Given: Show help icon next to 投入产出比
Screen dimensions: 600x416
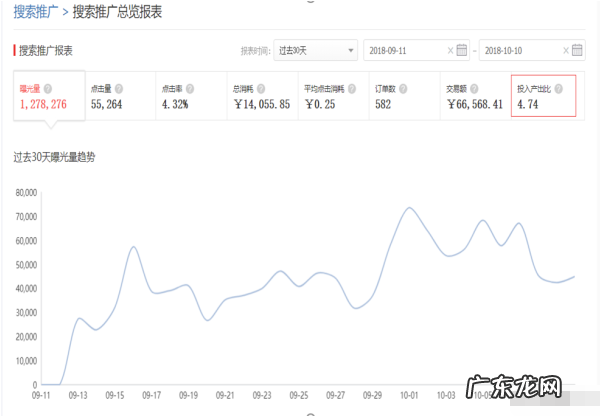Looking at the screenshot, I should point(559,89).
